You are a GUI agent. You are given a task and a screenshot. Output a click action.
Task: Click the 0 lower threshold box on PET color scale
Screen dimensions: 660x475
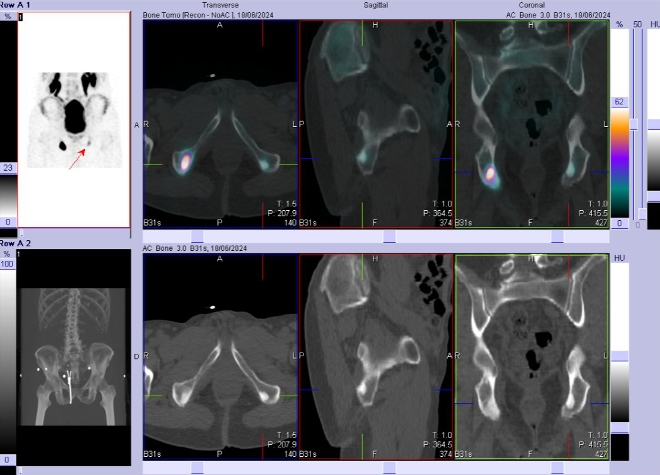coord(619,223)
